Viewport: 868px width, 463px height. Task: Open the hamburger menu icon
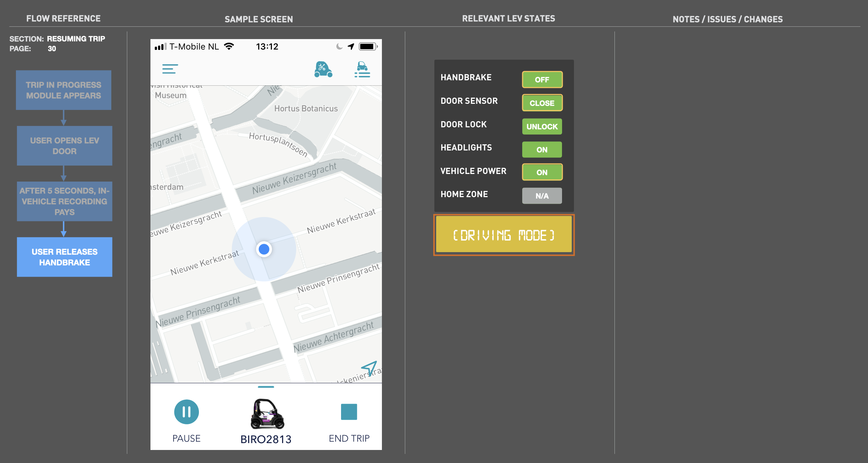[x=170, y=69]
